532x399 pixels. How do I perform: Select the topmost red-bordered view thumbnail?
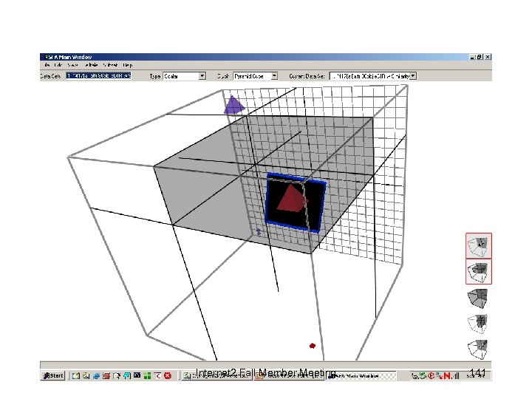(478, 245)
